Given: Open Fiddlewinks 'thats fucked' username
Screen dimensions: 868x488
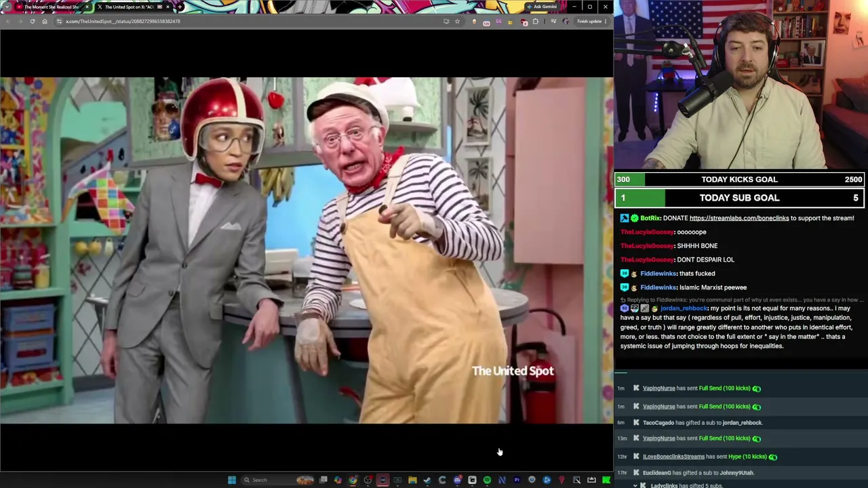Looking at the screenshot, I should pos(658,273).
